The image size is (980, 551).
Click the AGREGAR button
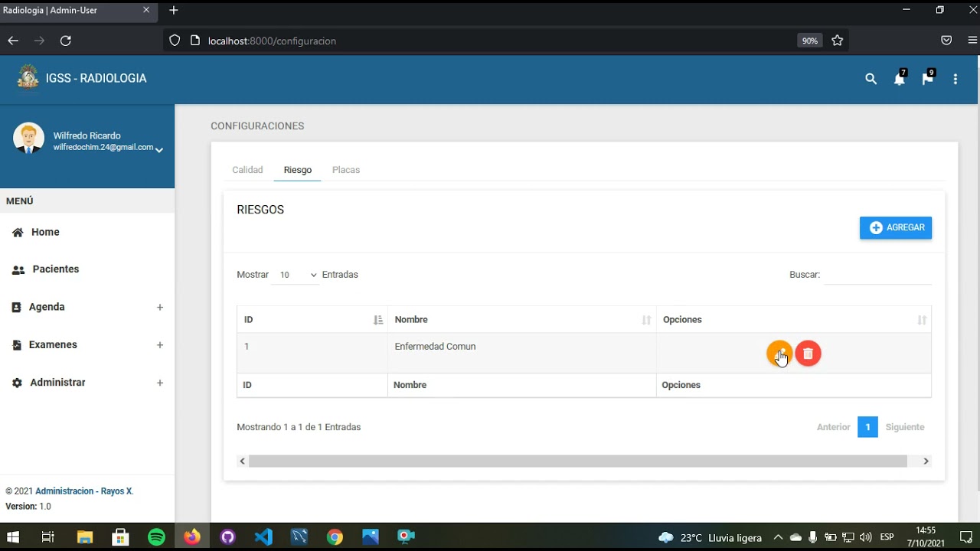coord(896,227)
